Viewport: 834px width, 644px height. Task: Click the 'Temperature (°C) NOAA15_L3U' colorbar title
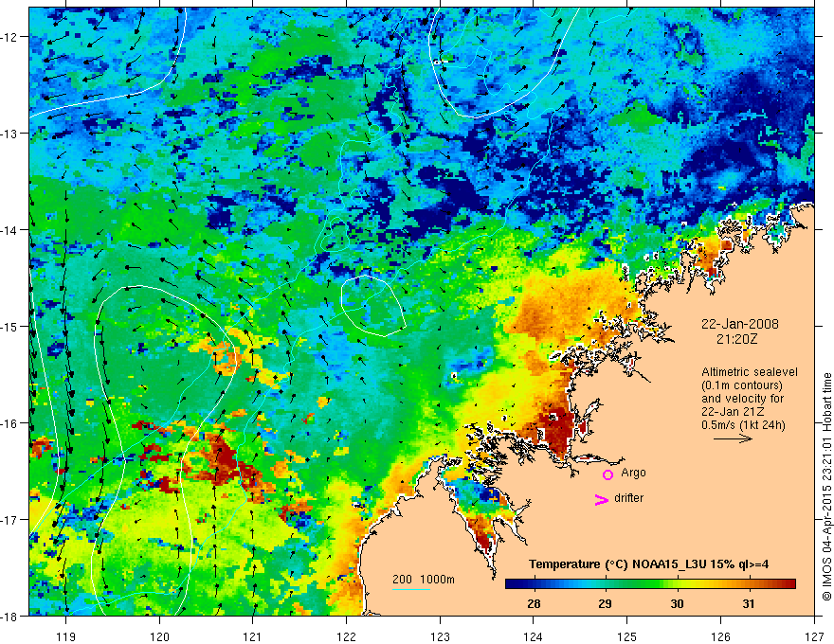pyautogui.click(x=648, y=564)
